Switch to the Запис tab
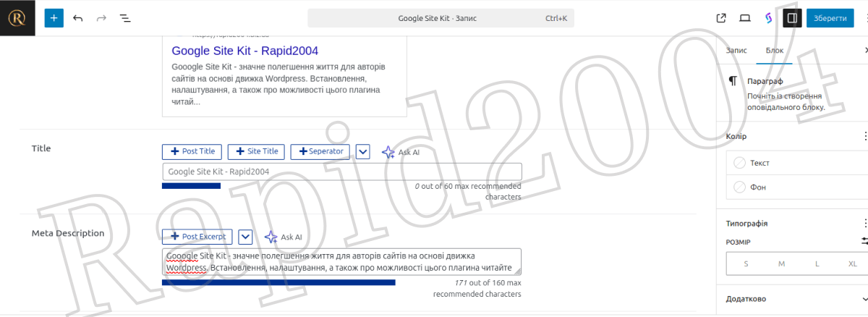Image resolution: width=868 pixels, height=317 pixels. pyautogui.click(x=736, y=51)
